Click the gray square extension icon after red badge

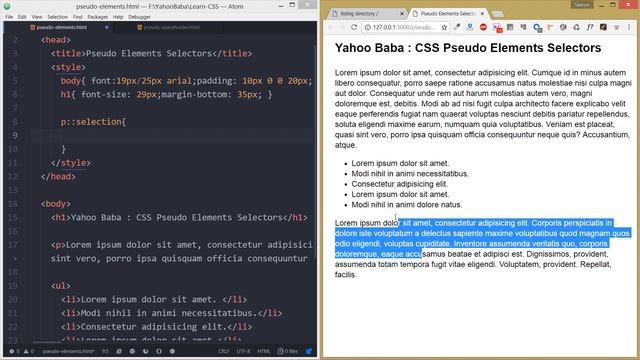(510, 27)
